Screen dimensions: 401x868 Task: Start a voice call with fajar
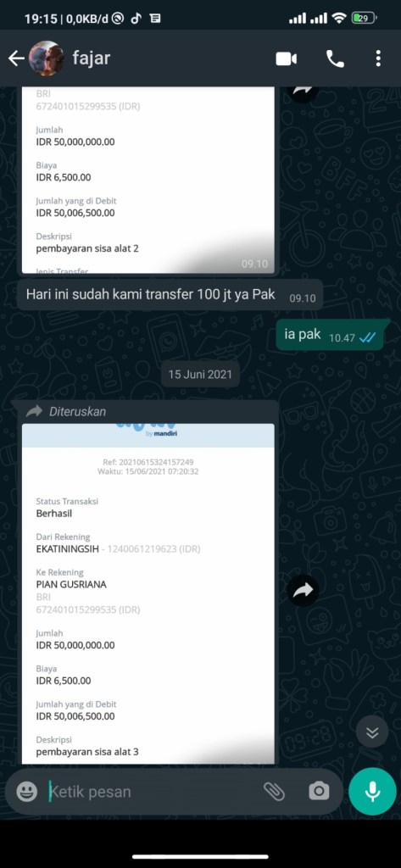(x=335, y=58)
